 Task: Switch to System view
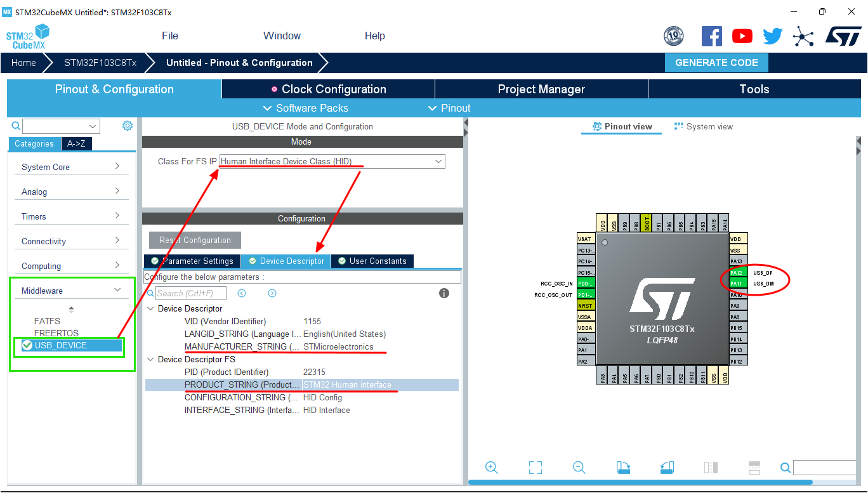[x=704, y=126]
